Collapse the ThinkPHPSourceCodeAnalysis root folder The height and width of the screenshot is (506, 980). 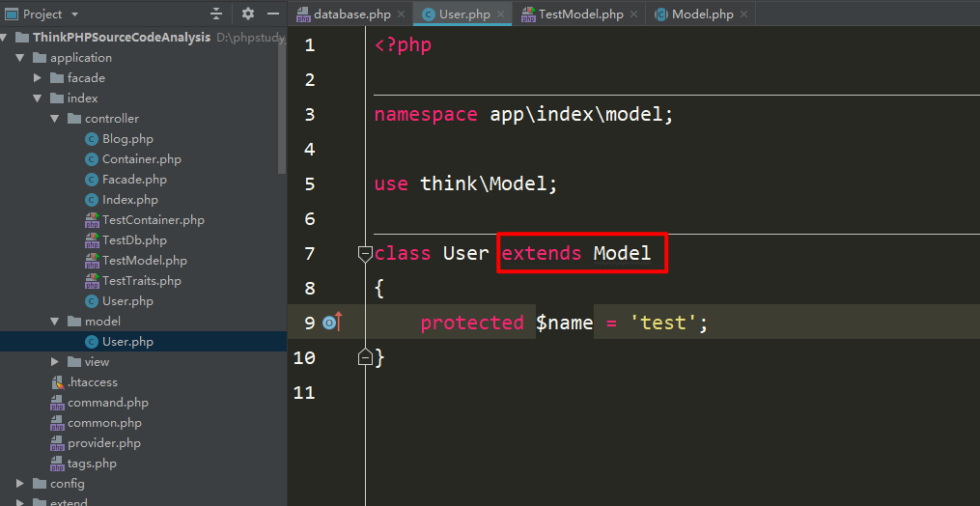click(x=3, y=38)
